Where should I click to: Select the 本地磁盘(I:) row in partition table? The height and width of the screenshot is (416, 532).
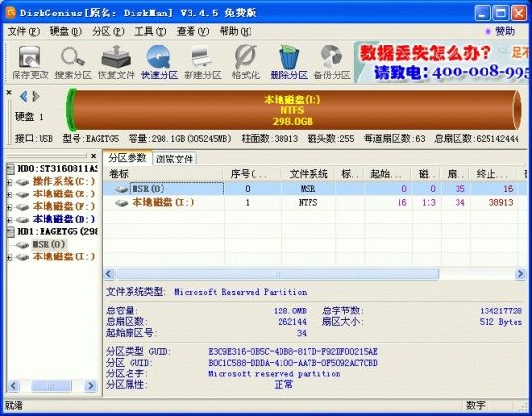pos(315,203)
